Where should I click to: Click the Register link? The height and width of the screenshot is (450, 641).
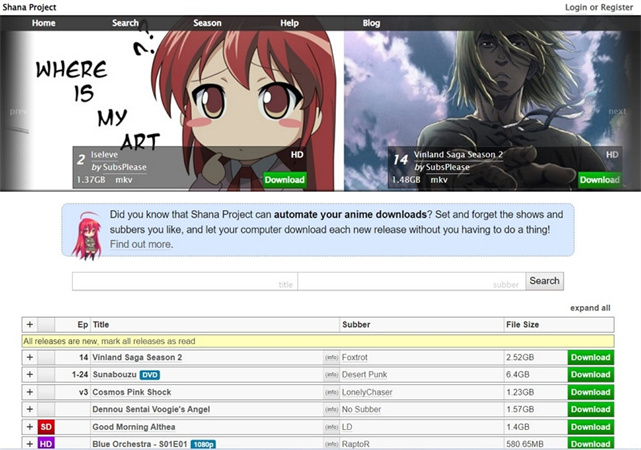point(616,7)
